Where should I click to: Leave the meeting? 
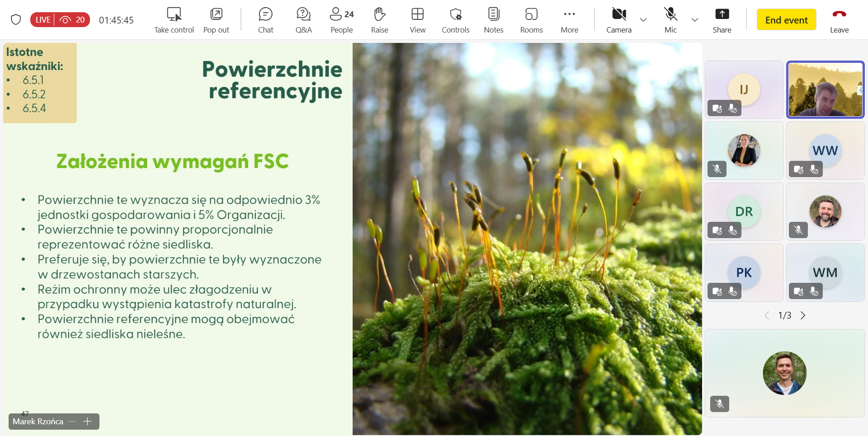tap(839, 20)
